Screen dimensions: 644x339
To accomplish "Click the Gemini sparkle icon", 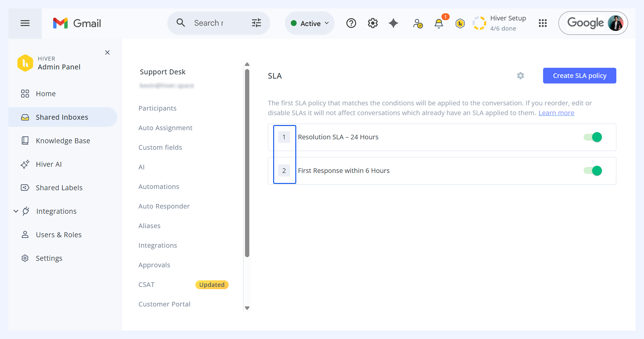I will pyautogui.click(x=393, y=23).
